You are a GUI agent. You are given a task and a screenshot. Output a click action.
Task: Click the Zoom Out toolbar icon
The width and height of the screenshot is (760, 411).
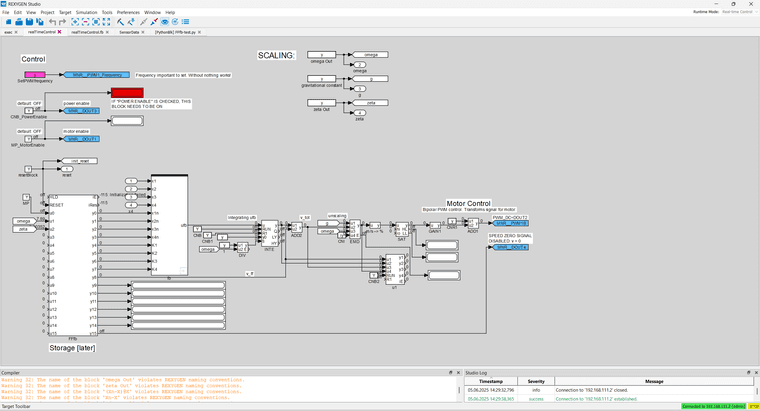point(85,22)
